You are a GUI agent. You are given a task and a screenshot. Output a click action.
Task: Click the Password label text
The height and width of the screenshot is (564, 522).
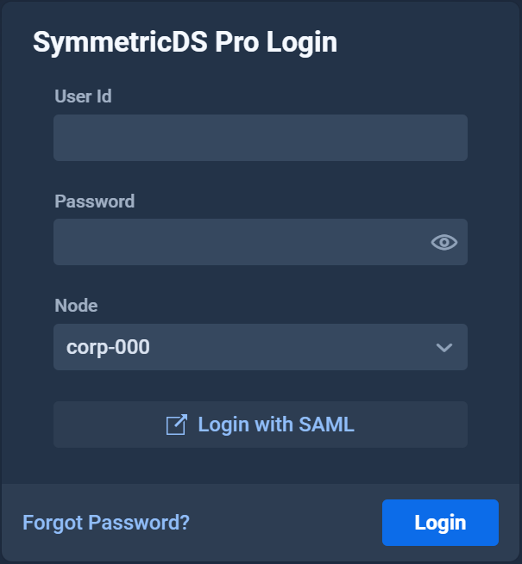pyautogui.click(x=95, y=201)
